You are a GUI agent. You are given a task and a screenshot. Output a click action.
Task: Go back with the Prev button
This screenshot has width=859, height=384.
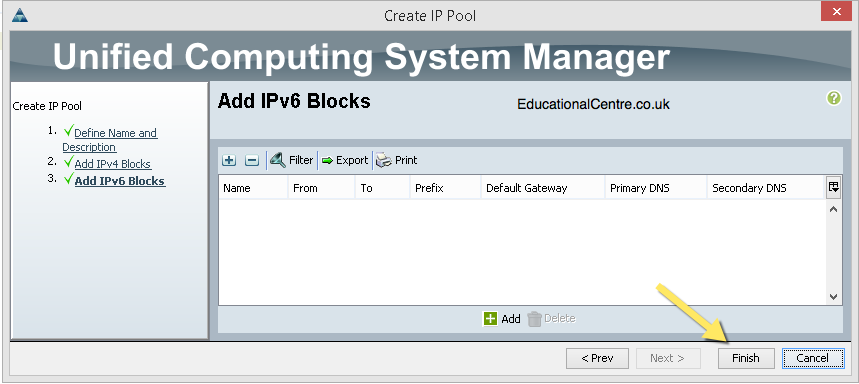click(597, 358)
